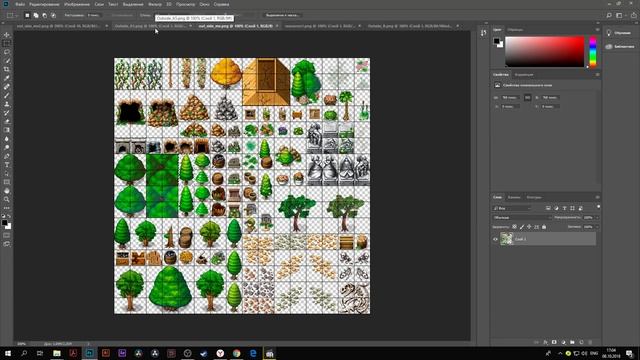Select the Pen tool
Image resolution: width=640 pixels, height=360 pixels.
pos(7,156)
